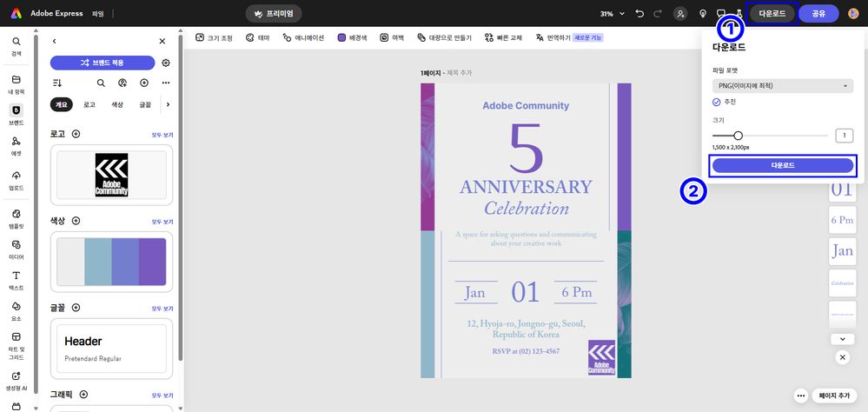Open the 템플릿 (Templates) sidebar panel

coord(16,219)
